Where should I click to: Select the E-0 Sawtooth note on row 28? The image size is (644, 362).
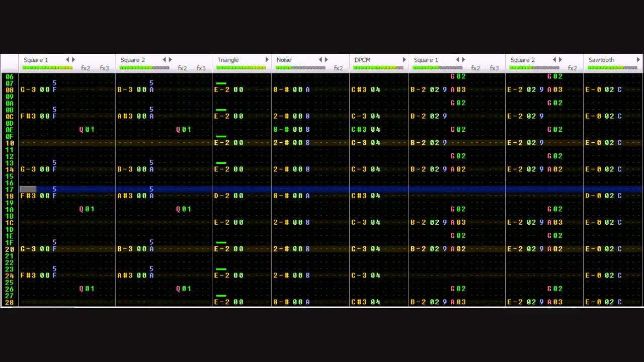coord(593,302)
